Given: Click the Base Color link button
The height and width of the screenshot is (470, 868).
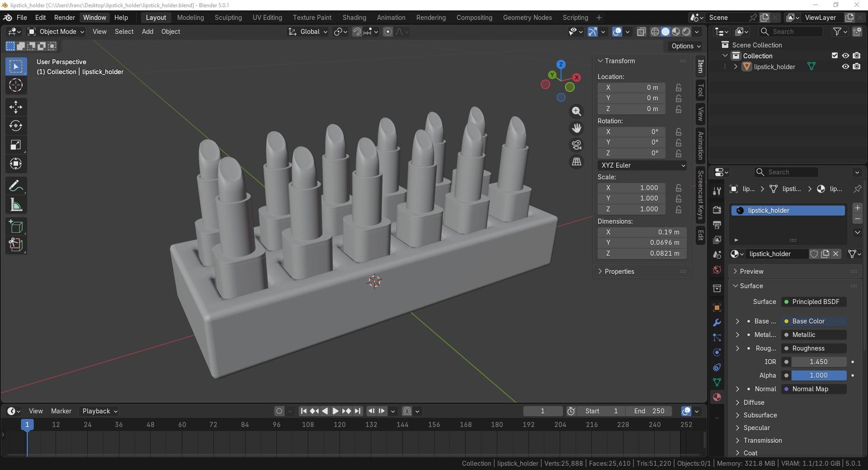Looking at the screenshot, I should (x=814, y=321).
